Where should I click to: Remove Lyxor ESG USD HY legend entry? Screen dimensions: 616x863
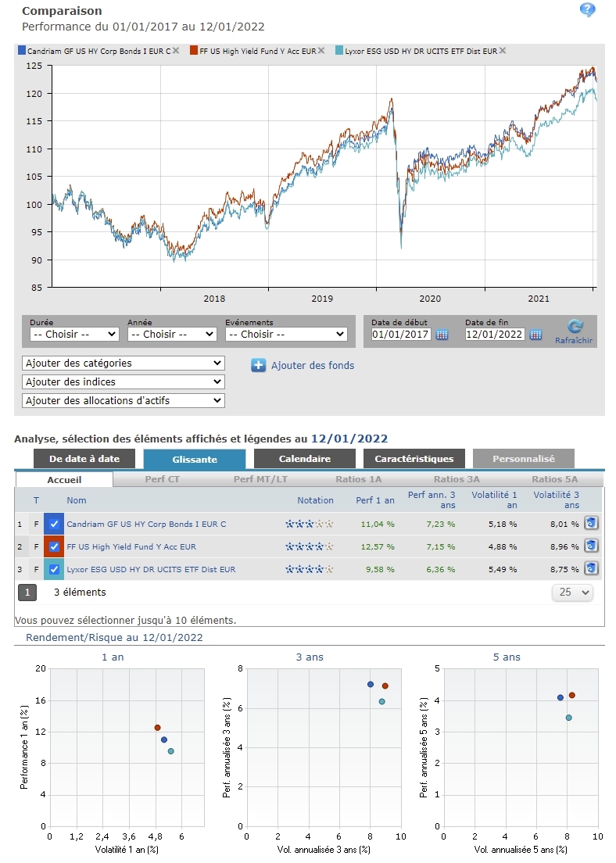coord(503,51)
